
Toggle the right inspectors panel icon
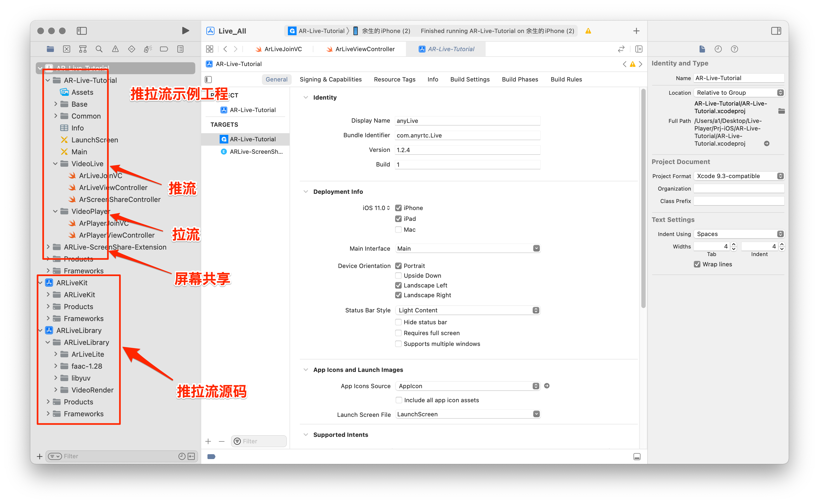(x=776, y=31)
